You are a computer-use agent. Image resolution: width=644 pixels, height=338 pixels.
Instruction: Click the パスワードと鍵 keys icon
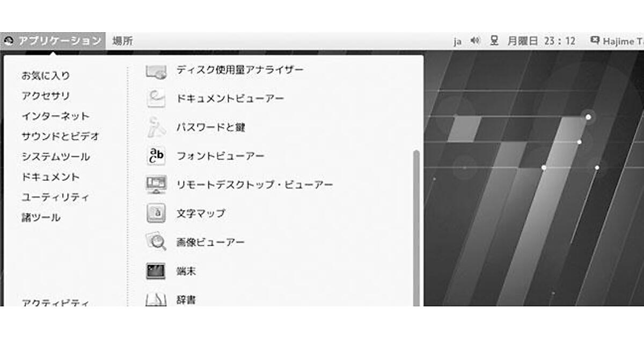[x=156, y=127]
